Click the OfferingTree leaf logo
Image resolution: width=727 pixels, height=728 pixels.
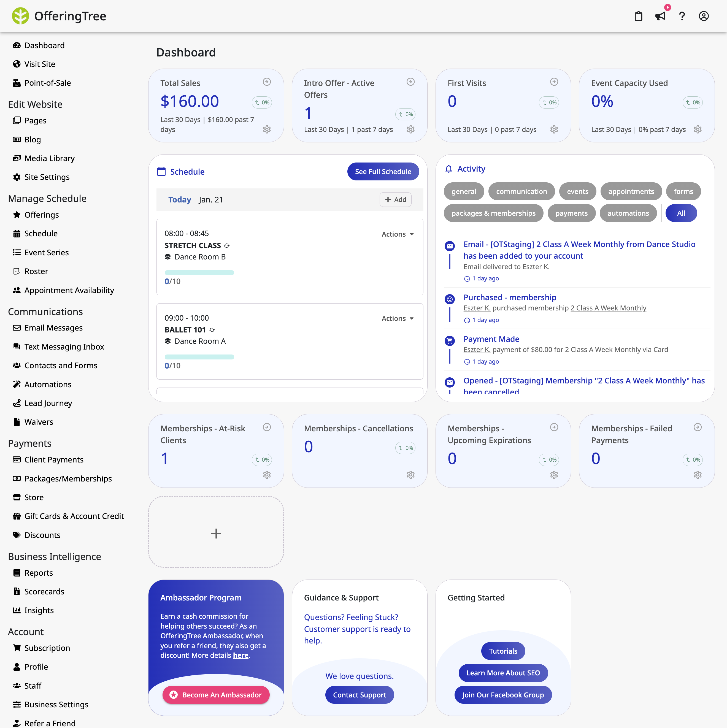click(x=20, y=16)
